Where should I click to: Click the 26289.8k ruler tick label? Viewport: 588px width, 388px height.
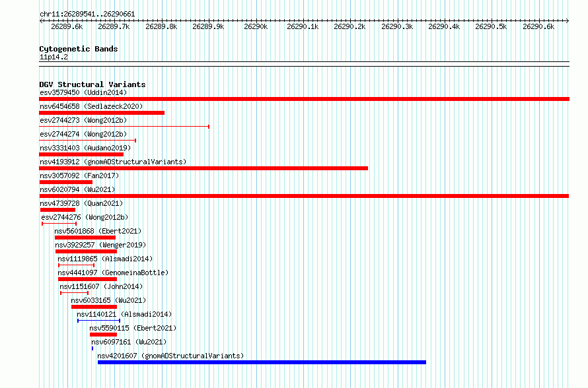(161, 26)
